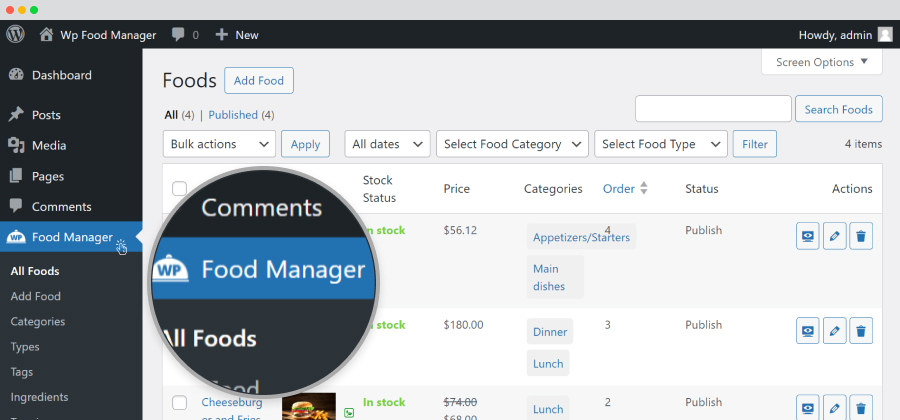The height and width of the screenshot is (420, 900).
Task: Edit the Cheeseburger and Fries item
Action: tap(835, 407)
